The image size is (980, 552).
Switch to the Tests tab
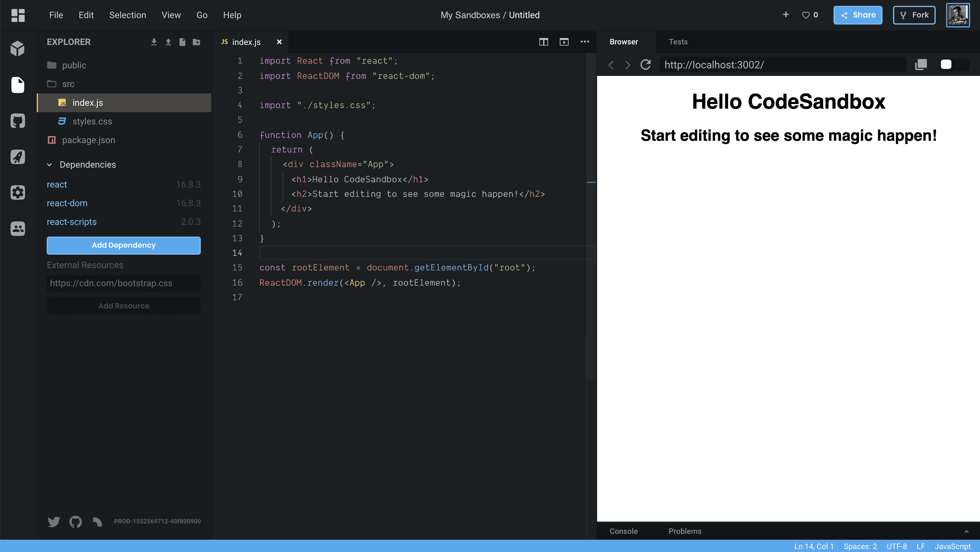[678, 42]
